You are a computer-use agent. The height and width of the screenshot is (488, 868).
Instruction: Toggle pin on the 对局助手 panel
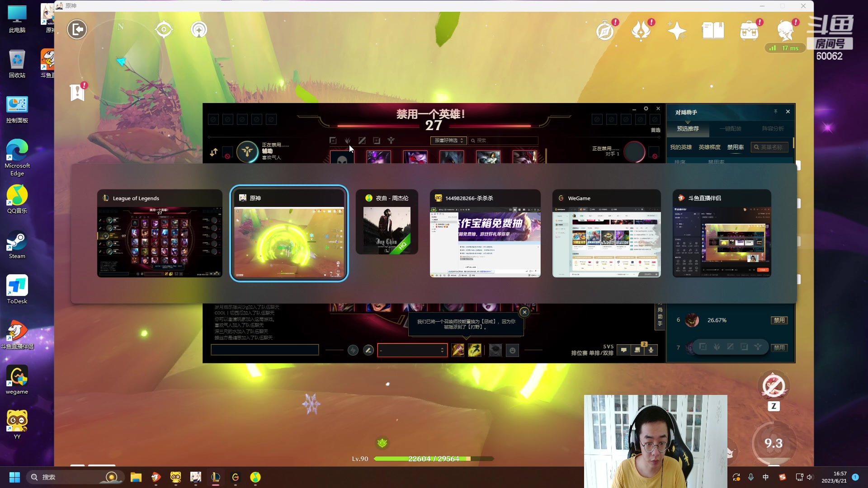pyautogui.click(x=775, y=112)
